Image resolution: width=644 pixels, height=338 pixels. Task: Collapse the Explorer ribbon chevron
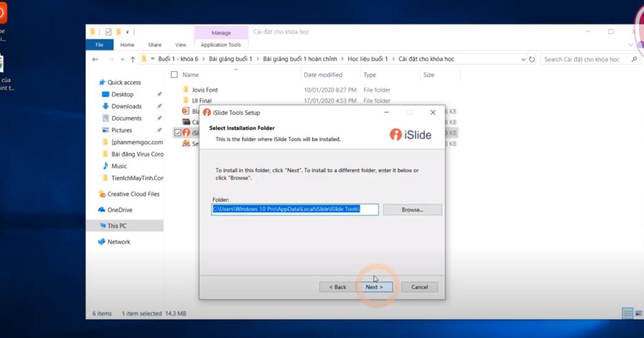(x=631, y=45)
